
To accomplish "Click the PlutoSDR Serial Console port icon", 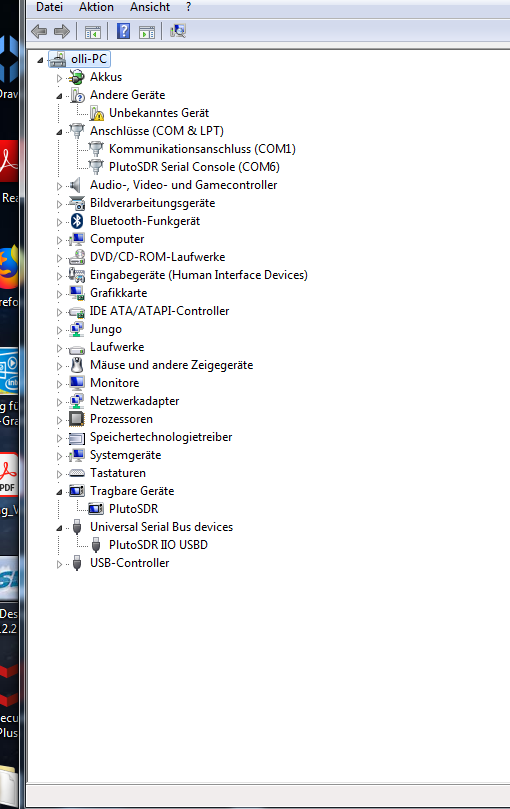I will (x=95, y=167).
